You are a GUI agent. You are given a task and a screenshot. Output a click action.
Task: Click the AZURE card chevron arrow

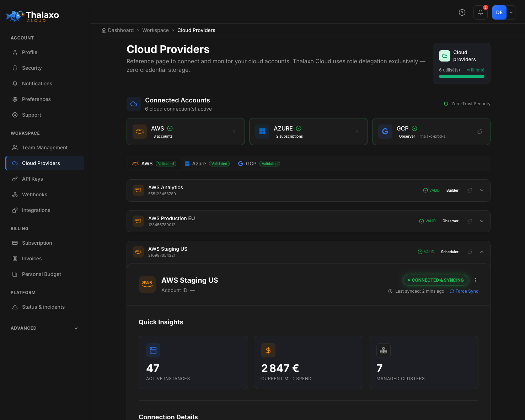(x=357, y=132)
